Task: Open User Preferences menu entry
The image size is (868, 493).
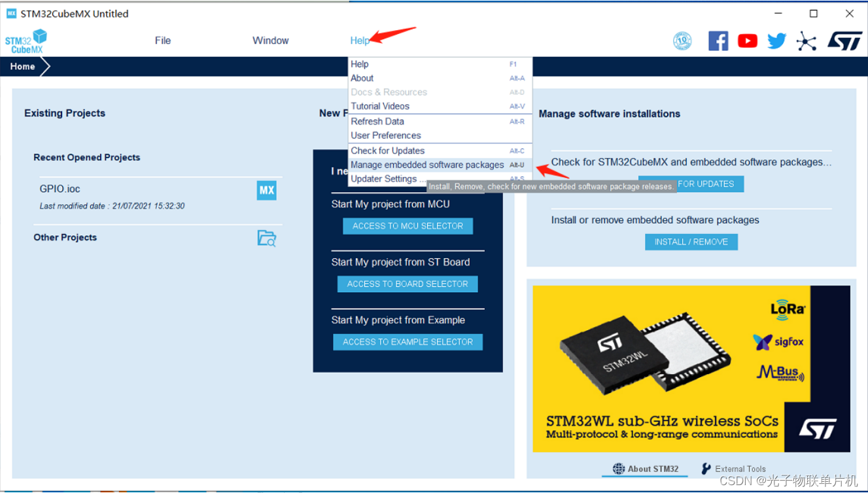Action: click(x=440, y=135)
